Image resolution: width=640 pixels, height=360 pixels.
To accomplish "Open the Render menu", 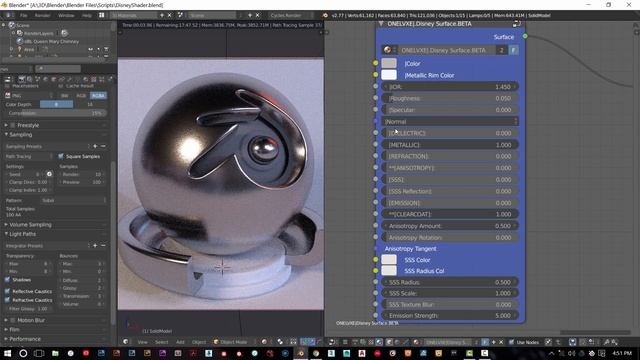I will point(42,15).
